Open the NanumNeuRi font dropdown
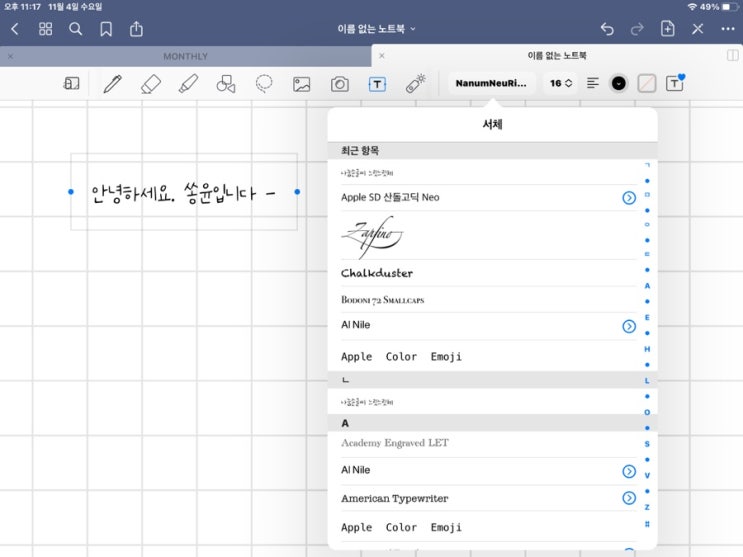Image resolution: width=743 pixels, height=557 pixels. point(491,83)
